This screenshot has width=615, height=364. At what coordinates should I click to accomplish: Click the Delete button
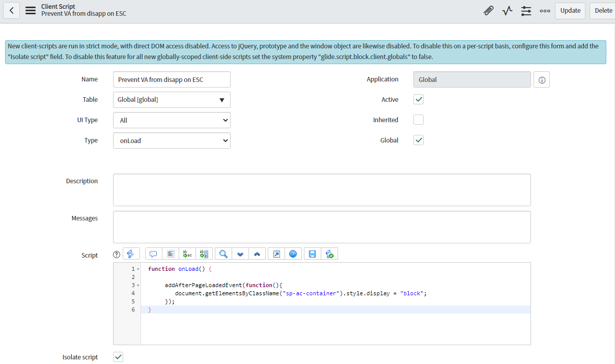tap(603, 11)
